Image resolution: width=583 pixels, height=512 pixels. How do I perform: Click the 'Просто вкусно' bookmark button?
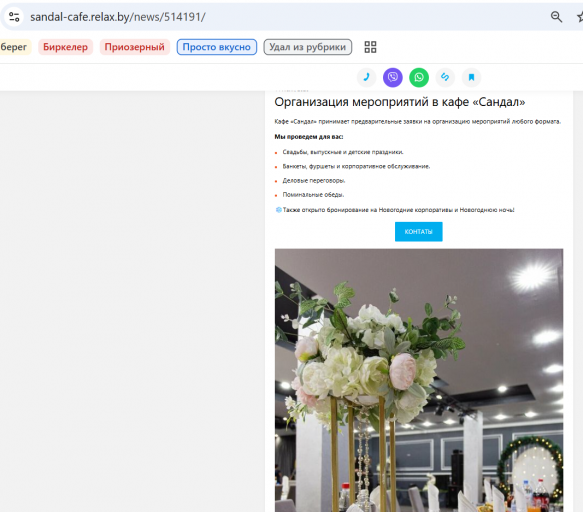pos(216,47)
